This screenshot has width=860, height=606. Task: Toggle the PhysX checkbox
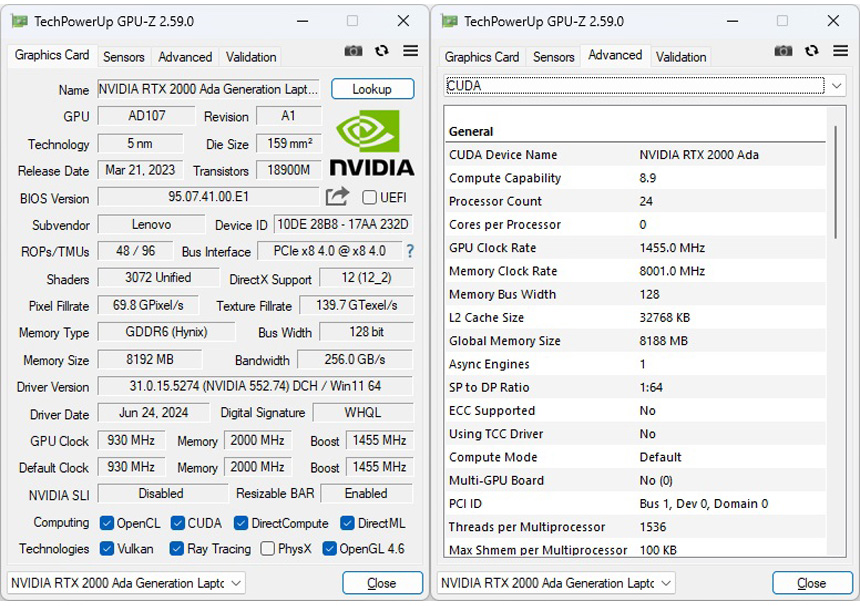click(x=268, y=548)
